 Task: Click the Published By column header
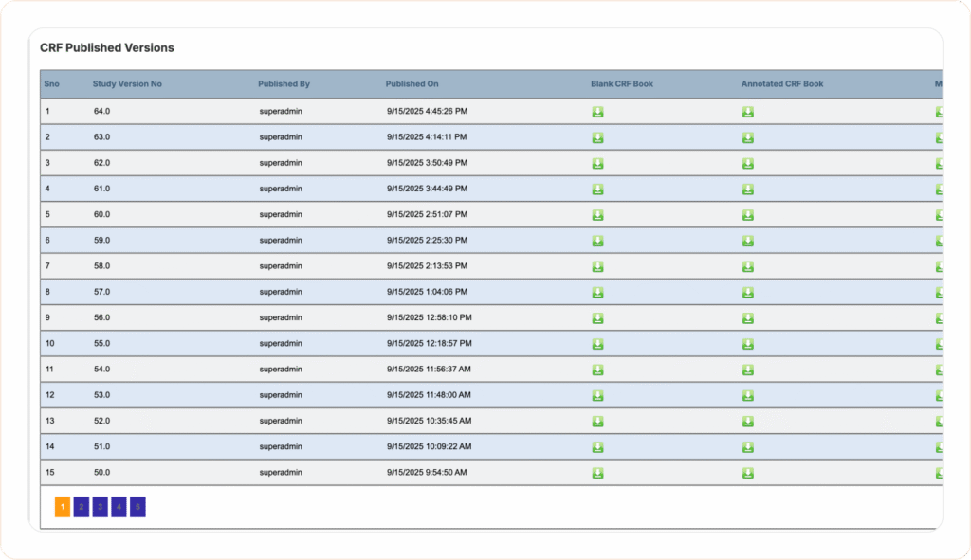point(284,83)
